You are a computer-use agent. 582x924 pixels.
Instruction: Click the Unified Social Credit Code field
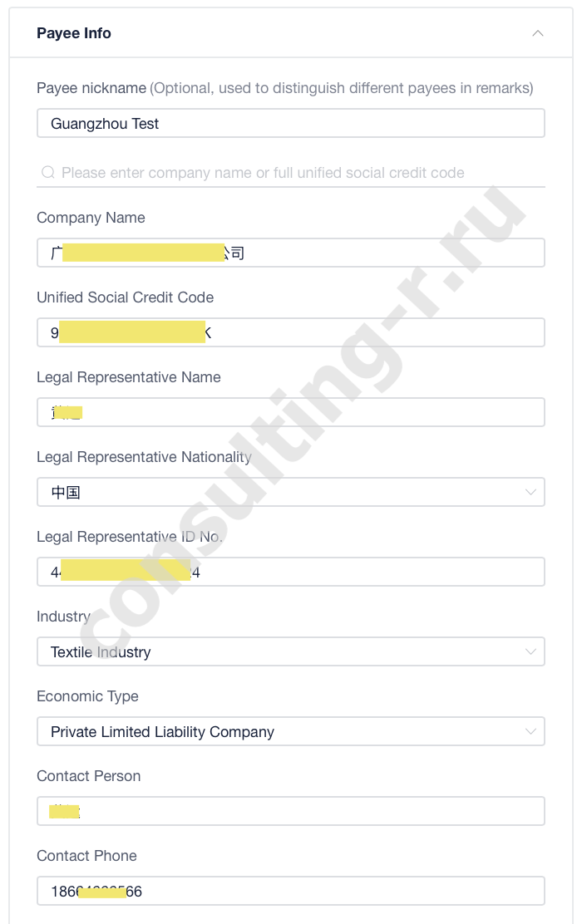pyautogui.click(x=291, y=332)
